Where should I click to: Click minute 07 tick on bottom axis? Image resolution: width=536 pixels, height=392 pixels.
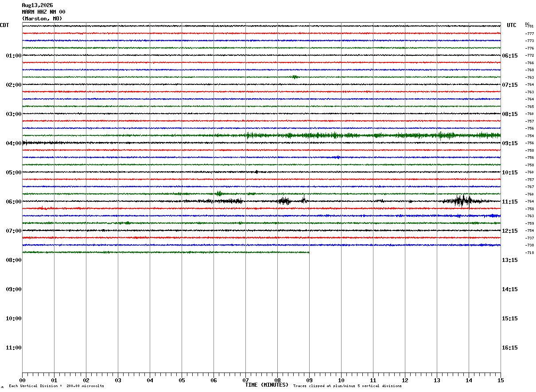coord(245,380)
